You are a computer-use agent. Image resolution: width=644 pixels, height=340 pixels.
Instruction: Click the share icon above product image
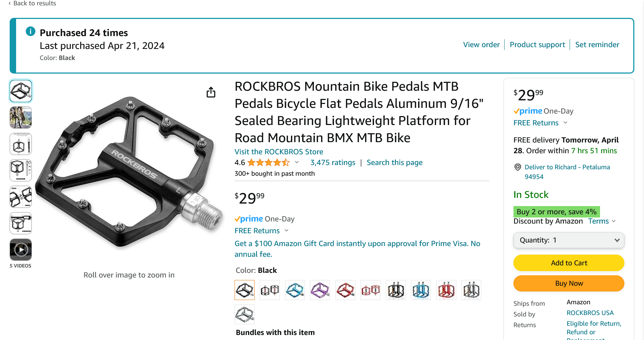point(211,92)
